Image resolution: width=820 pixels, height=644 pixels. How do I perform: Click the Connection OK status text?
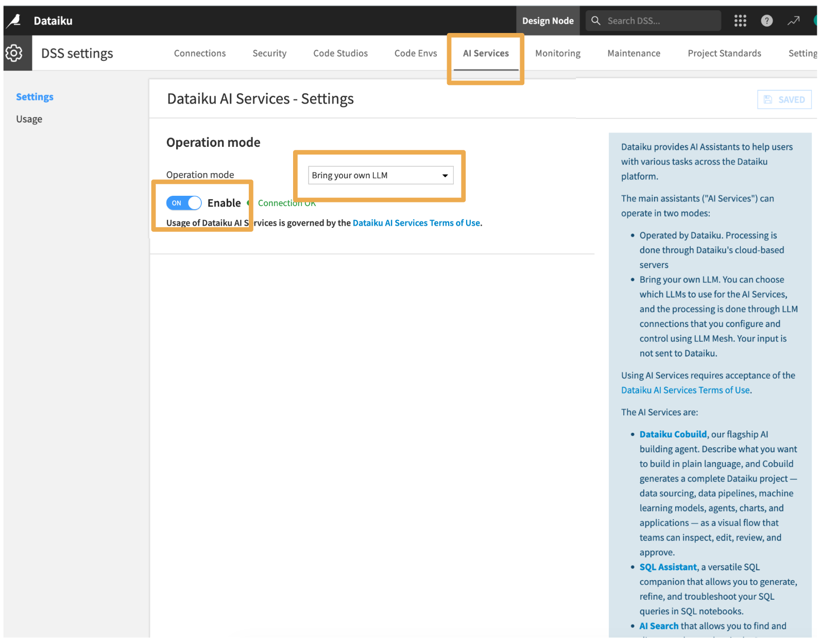tap(287, 203)
